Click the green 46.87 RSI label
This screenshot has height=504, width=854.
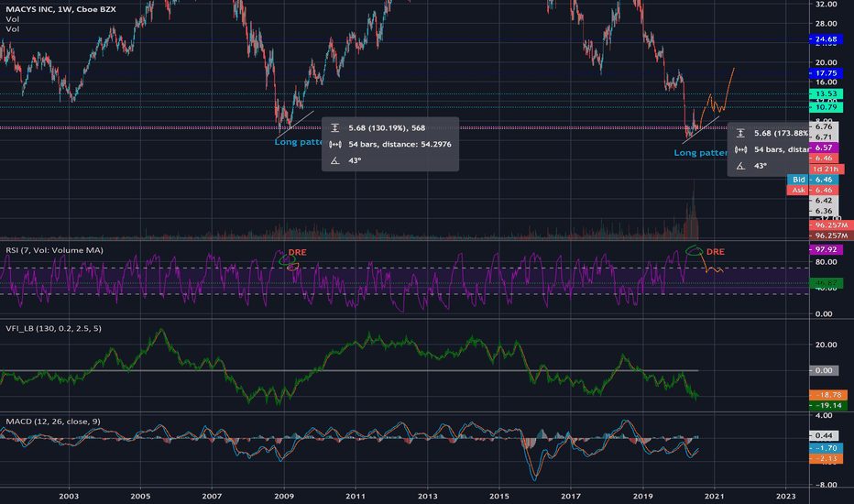pyautogui.click(x=826, y=283)
